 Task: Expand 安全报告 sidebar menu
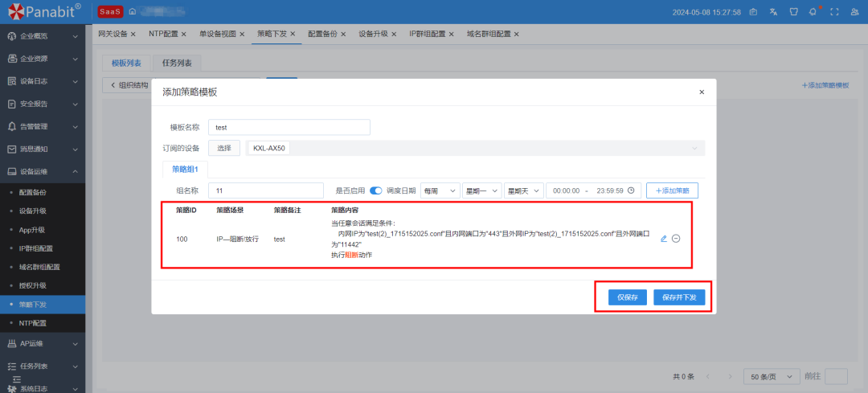pos(43,104)
